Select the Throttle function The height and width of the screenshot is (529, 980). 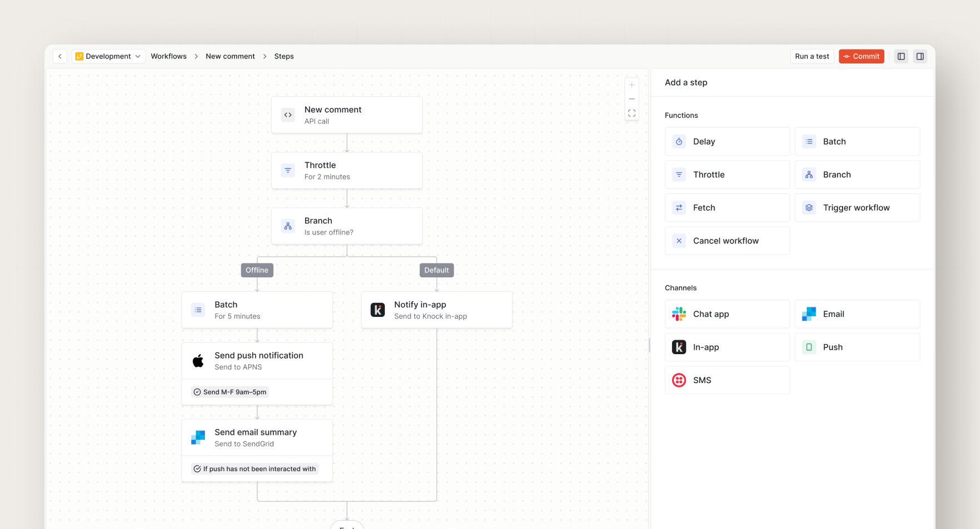[x=727, y=174]
